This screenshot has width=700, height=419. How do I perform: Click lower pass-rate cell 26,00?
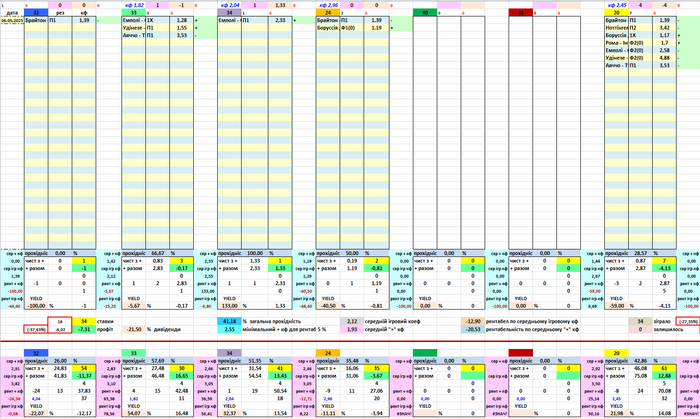(60, 361)
